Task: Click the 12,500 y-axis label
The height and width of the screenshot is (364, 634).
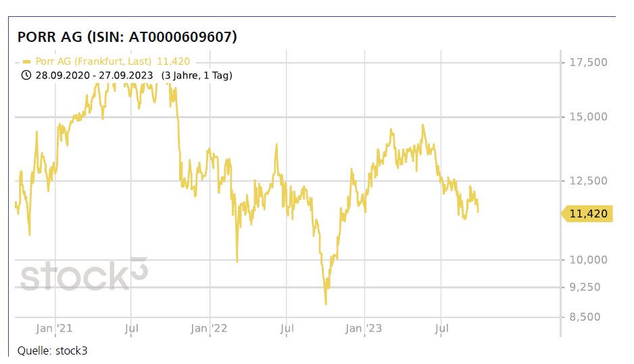Action: point(588,180)
